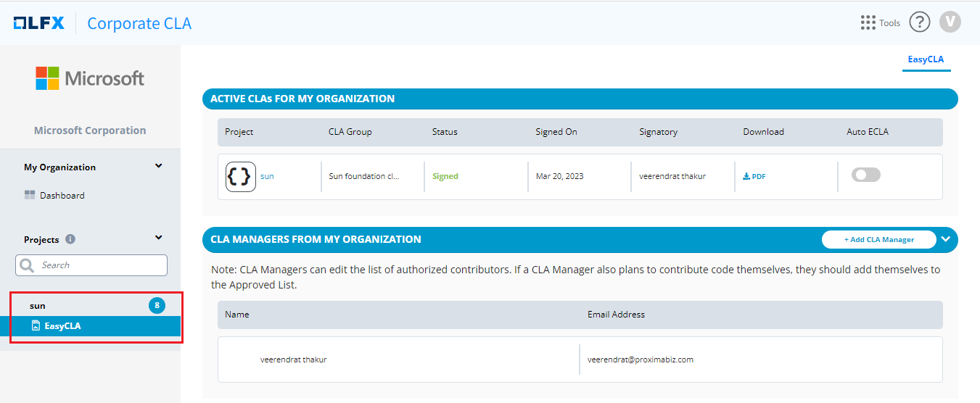Click the LFX logo in header
The height and width of the screenshot is (403, 980).
(39, 23)
